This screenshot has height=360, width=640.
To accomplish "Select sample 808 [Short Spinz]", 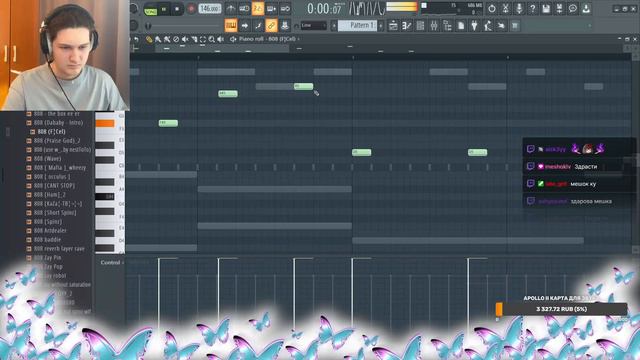I will 55,212.
